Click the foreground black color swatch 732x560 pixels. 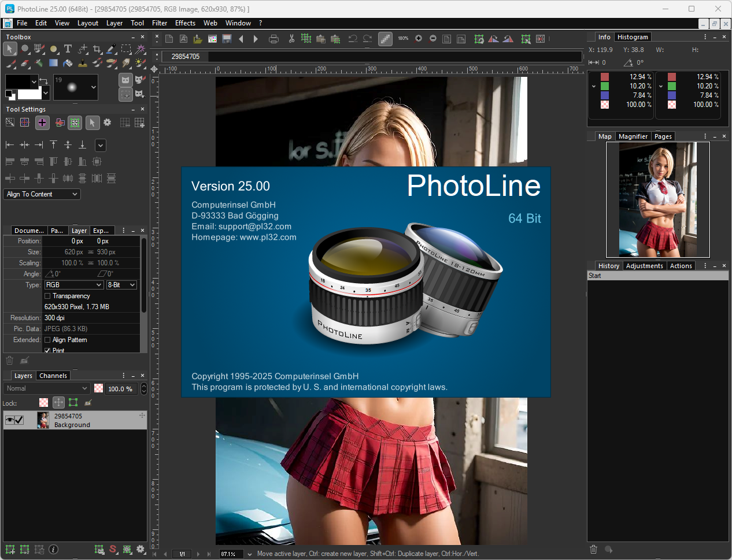pos(18,81)
